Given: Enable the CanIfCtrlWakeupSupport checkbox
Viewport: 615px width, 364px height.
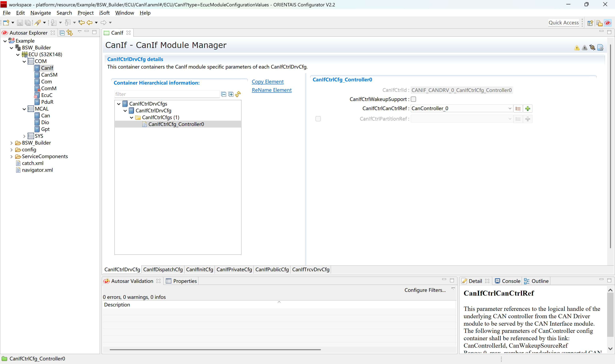Looking at the screenshot, I should (x=413, y=99).
